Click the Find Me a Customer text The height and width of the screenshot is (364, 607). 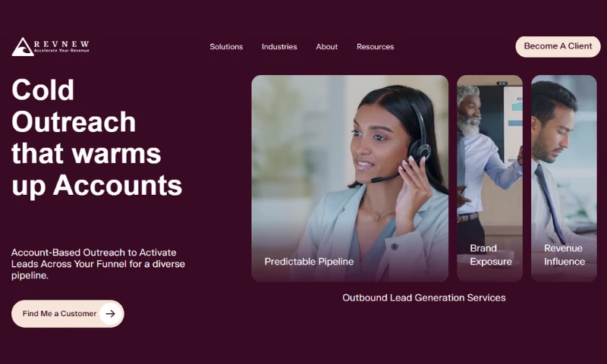click(x=59, y=314)
